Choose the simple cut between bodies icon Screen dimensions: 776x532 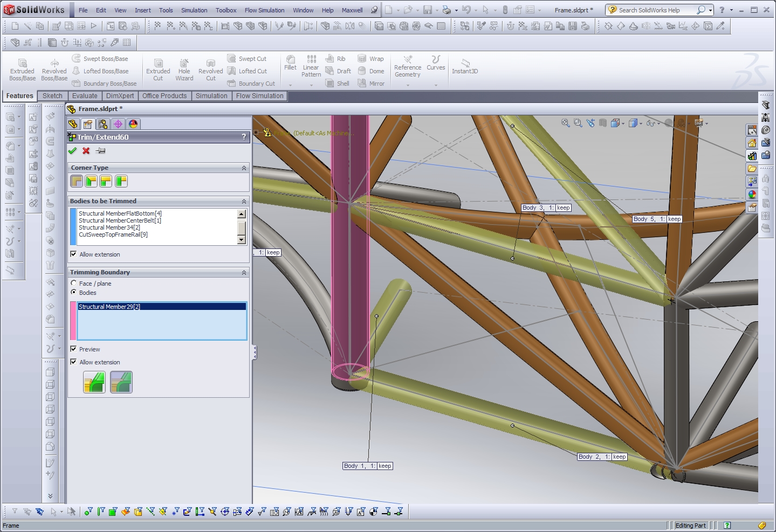[94, 382]
